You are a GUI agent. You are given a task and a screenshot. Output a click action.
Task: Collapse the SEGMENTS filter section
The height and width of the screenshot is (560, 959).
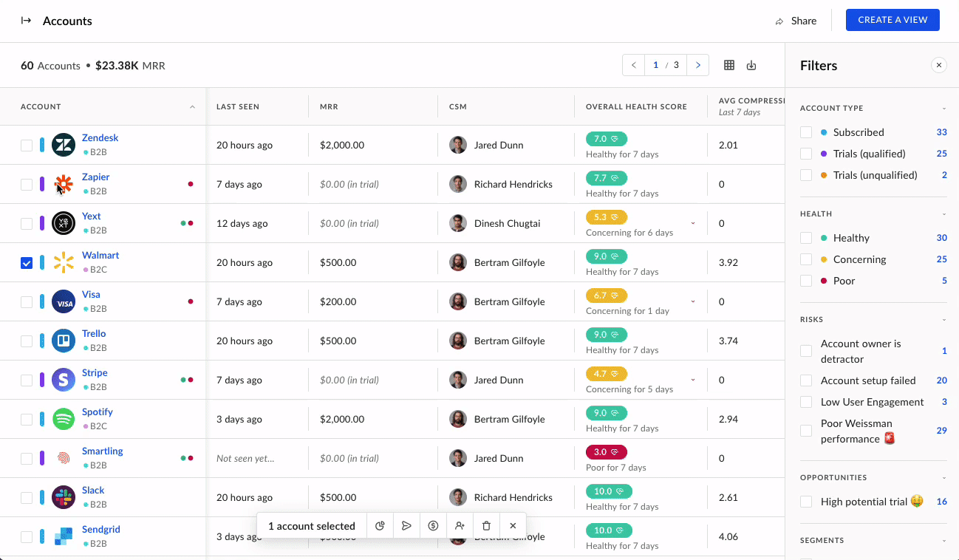click(x=943, y=541)
